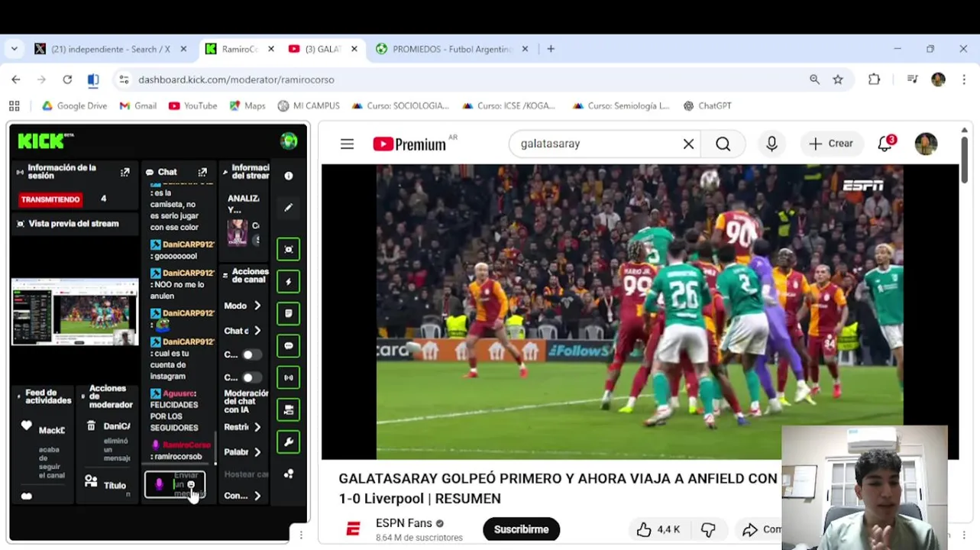Click the Chrome address bar URL
The image size is (980, 550).
click(236, 79)
